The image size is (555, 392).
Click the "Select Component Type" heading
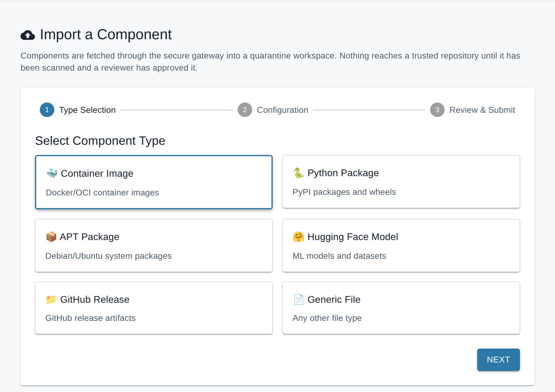pos(100,141)
